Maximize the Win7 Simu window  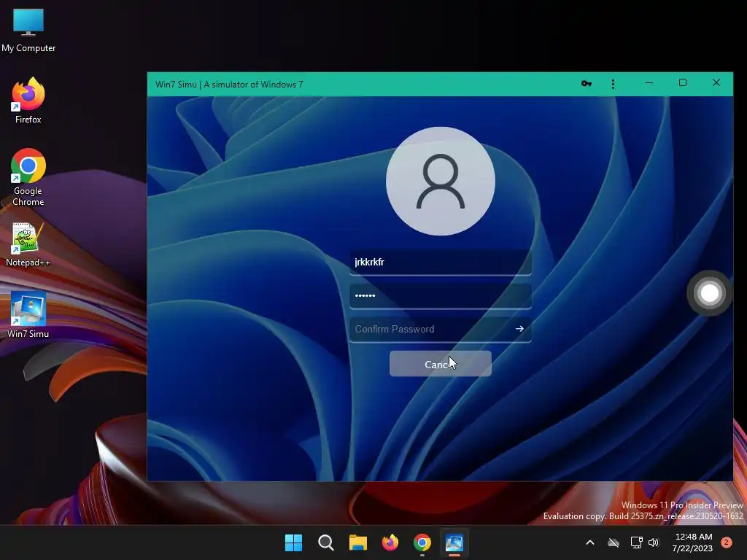tap(683, 83)
